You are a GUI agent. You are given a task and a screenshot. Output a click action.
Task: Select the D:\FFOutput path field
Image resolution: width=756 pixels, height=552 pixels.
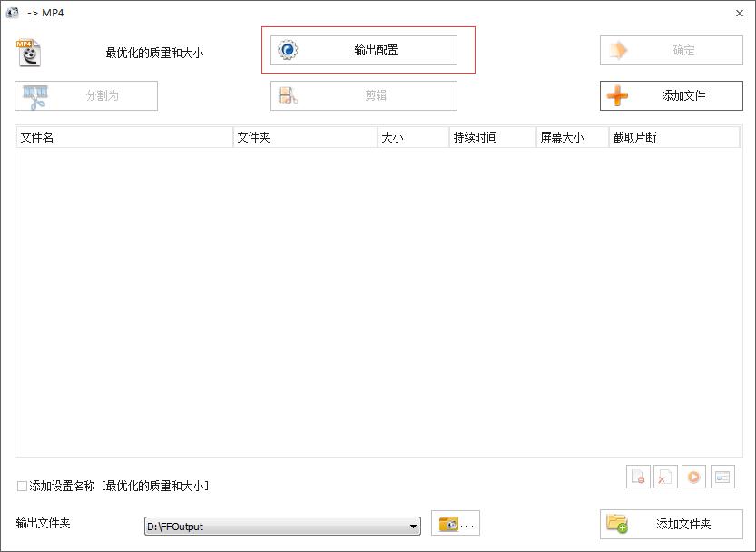tap(272, 525)
